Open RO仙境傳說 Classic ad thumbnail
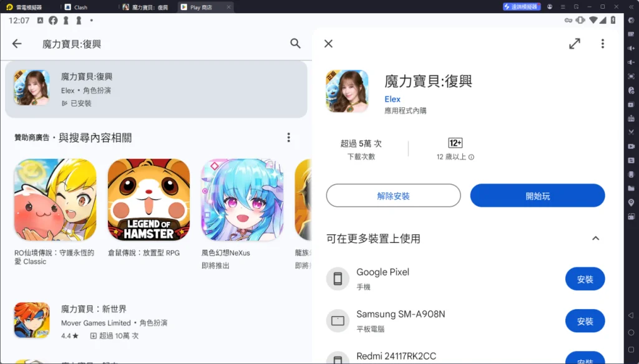639x364 pixels. pyautogui.click(x=55, y=199)
